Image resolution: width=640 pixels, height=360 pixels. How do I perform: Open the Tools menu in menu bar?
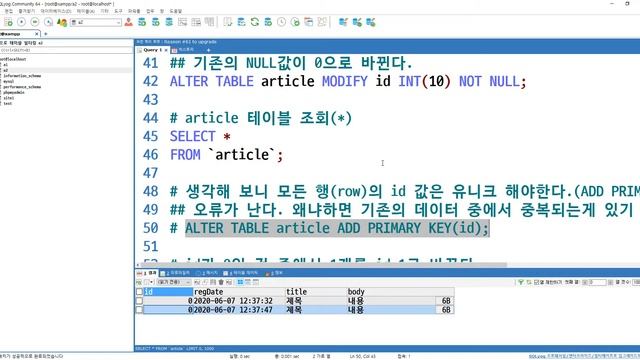click(x=118, y=11)
